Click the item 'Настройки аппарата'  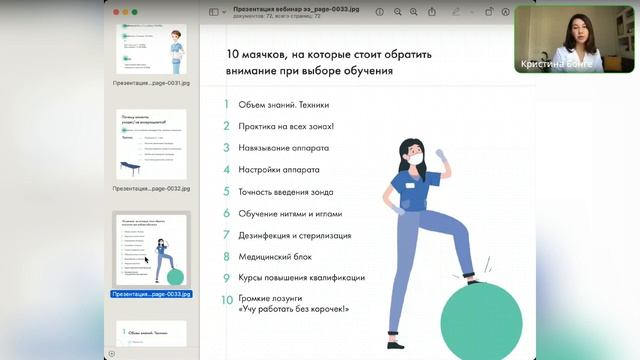pyautogui.click(x=279, y=170)
